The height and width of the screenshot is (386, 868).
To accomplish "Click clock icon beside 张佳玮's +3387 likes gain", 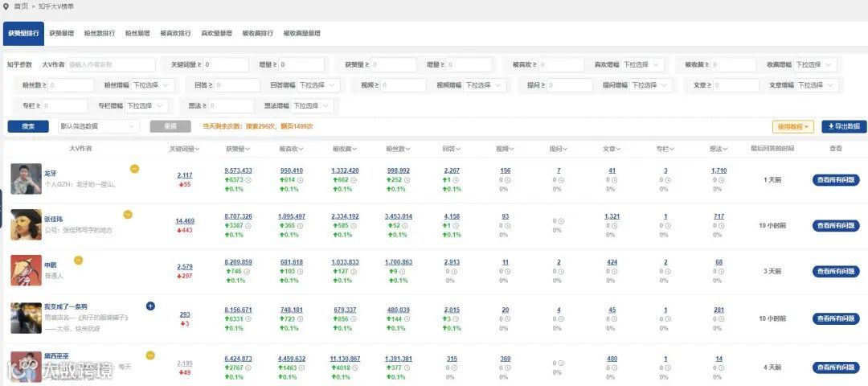I will pyautogui.click(x=248, y=226).
